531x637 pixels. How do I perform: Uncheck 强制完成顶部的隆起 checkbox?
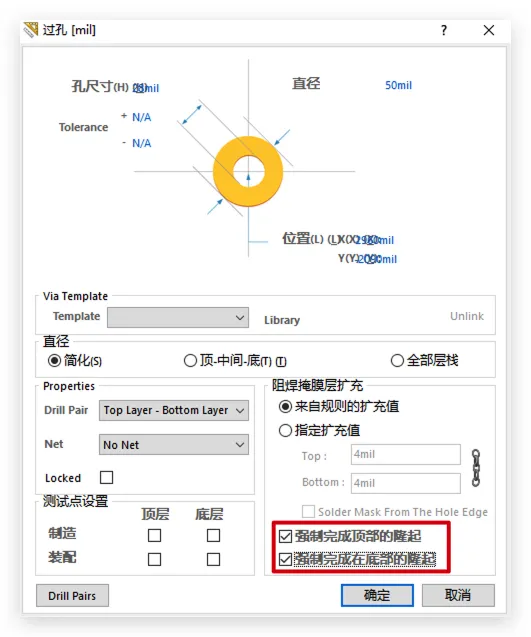tap(285, 536)
